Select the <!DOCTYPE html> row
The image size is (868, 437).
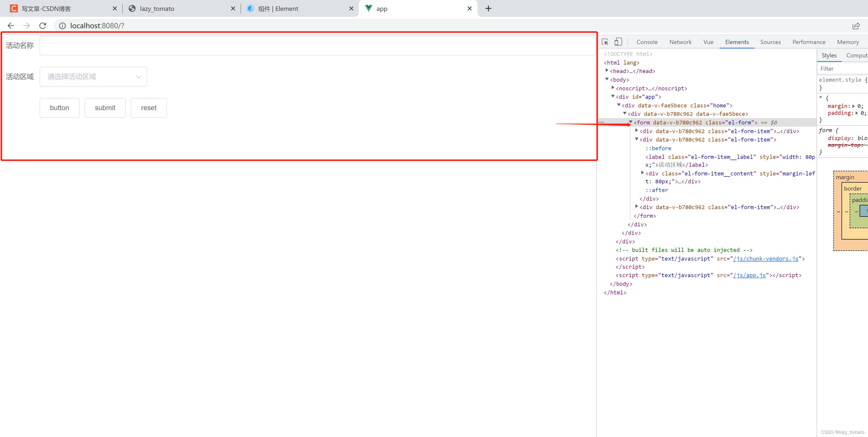[x=628, y=54]
